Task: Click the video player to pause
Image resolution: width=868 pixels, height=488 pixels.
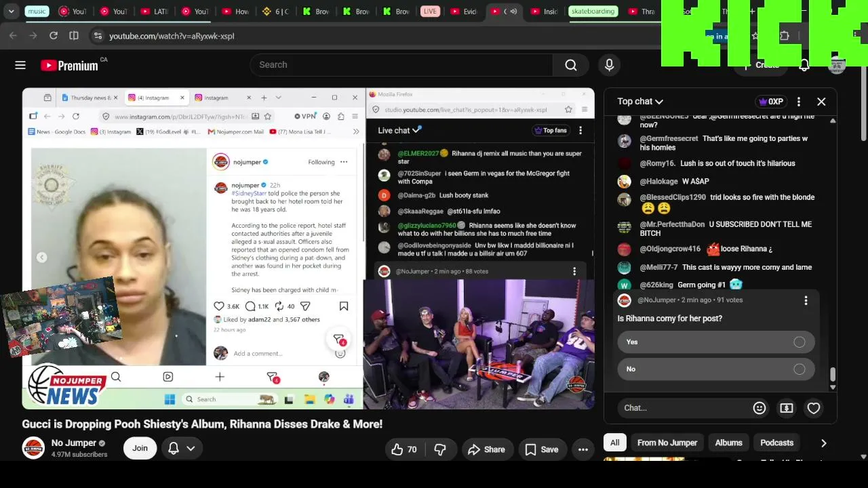Action: pos(309,249)
